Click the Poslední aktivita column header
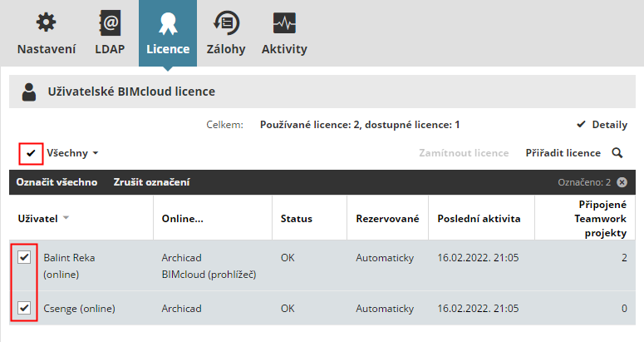644x342 pixels. (479, 219)
